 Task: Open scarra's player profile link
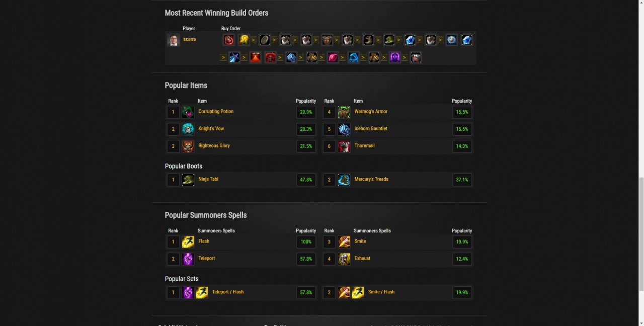tap(190, 39)
